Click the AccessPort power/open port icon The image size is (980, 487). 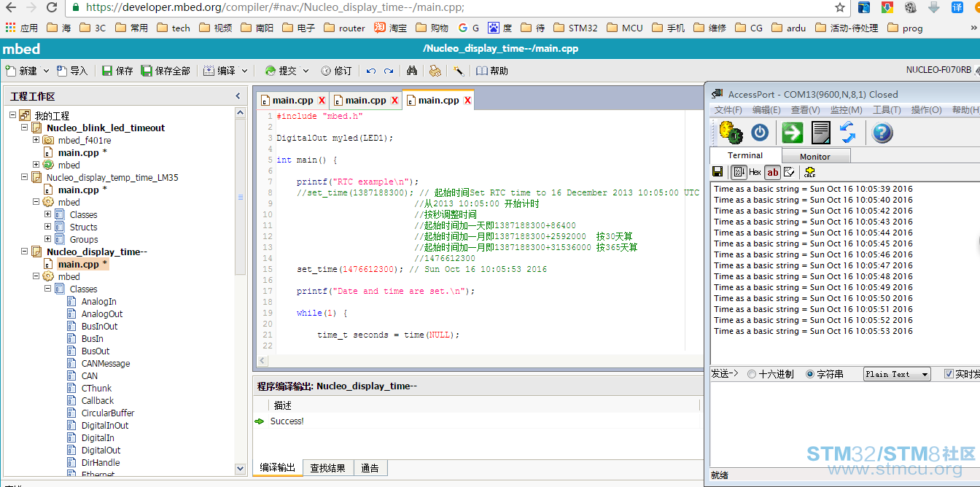point(760,133)
